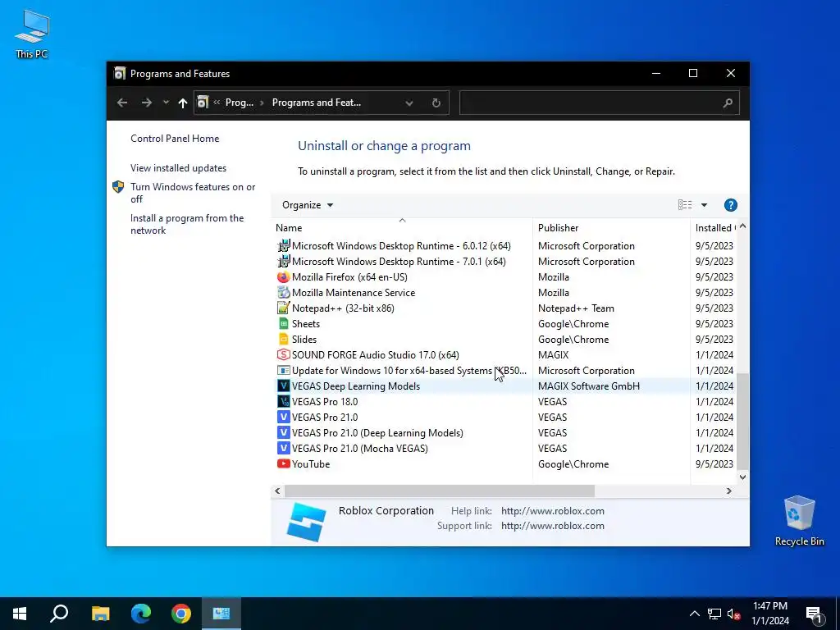
Task: Click the Slides app icon in list
Action: 283,339
